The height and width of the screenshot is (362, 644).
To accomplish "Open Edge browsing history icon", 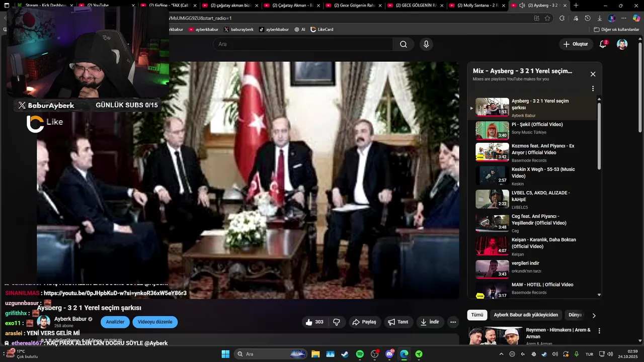I will pos(588,18).
